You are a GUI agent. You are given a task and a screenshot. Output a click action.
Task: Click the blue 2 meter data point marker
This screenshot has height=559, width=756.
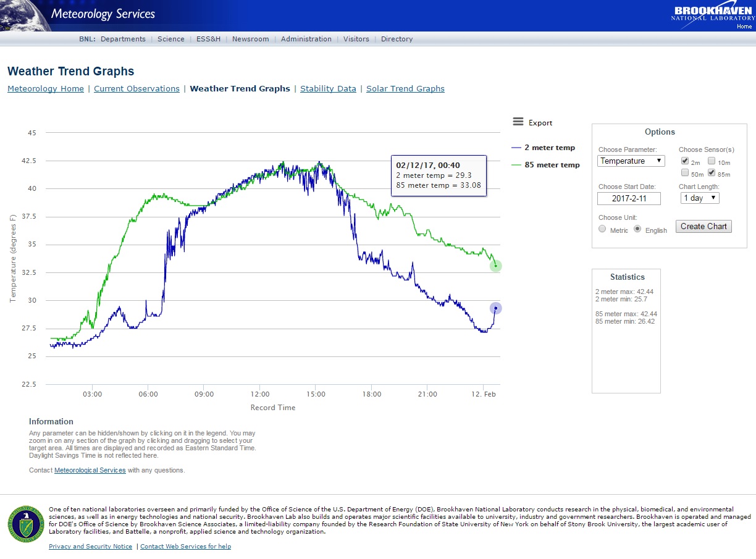click(x=495, y=308)
